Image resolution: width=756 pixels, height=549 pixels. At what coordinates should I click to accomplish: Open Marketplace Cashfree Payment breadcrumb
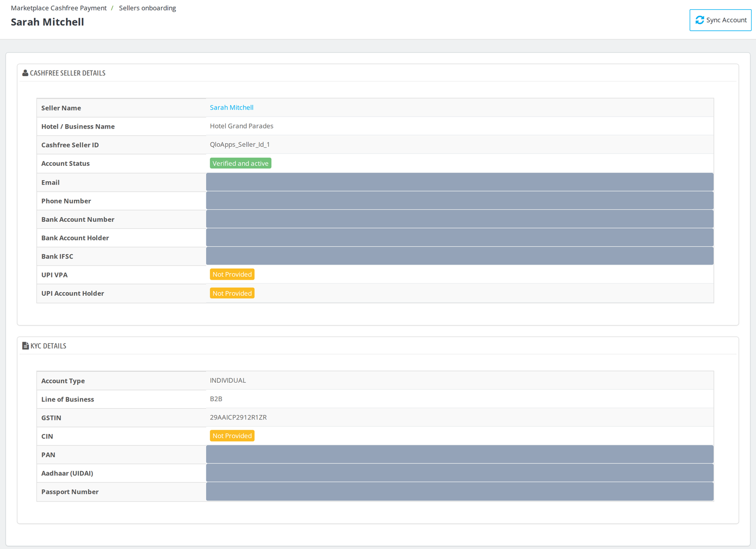point(59,8)
